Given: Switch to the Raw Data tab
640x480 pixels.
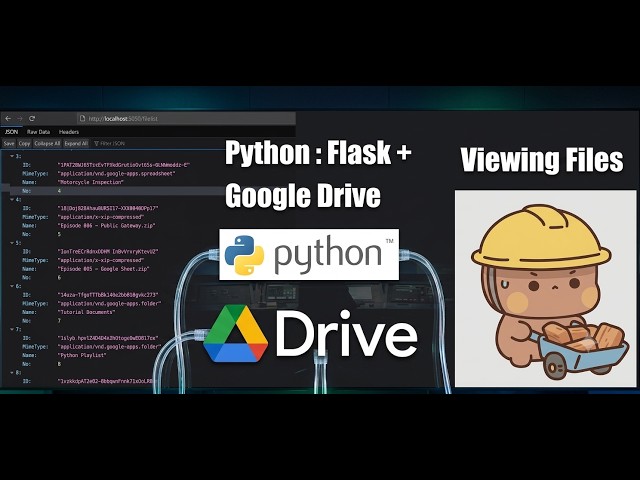Looking at the screenshot, I should pos(38,132).
